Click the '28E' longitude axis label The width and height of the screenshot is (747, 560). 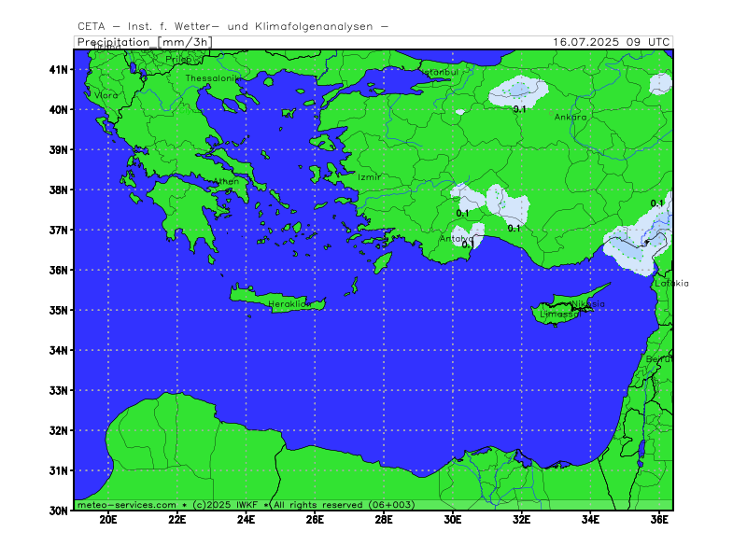click(384, 520)
